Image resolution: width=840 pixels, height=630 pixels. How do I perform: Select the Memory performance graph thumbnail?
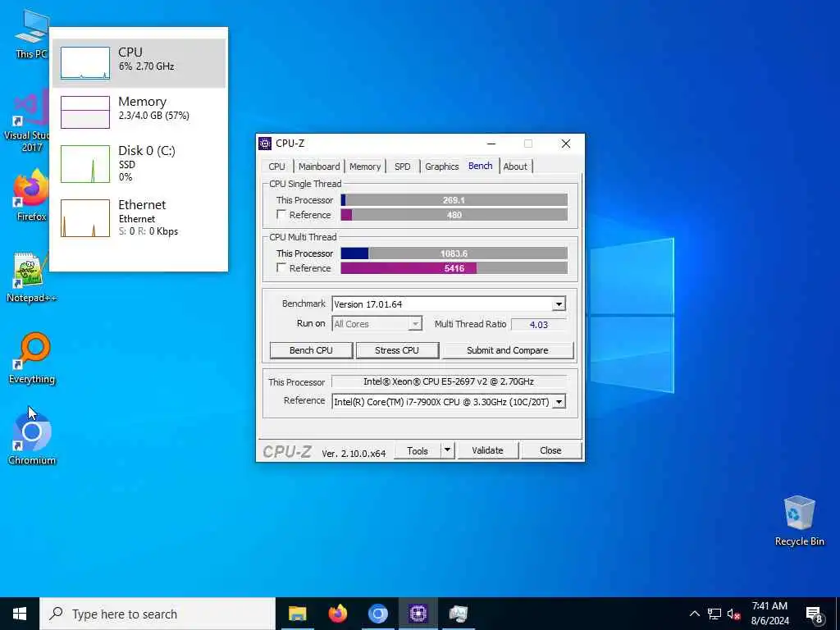(85, 112)
